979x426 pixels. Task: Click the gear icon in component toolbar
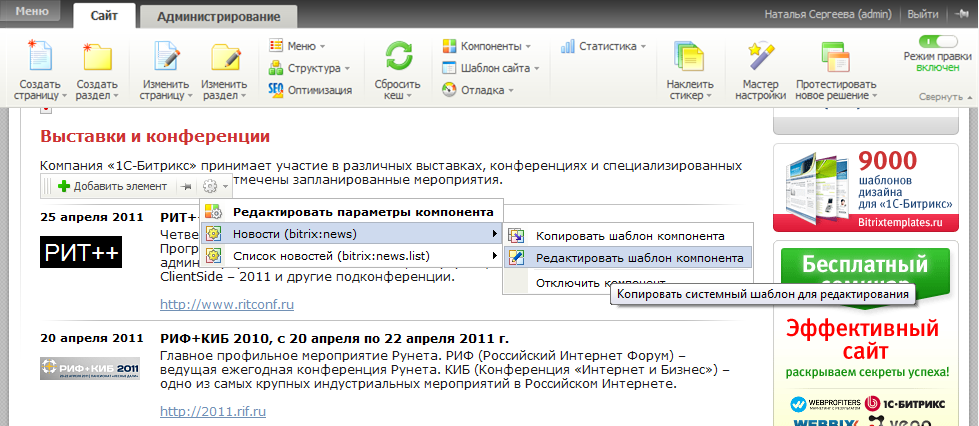(211, 186)
